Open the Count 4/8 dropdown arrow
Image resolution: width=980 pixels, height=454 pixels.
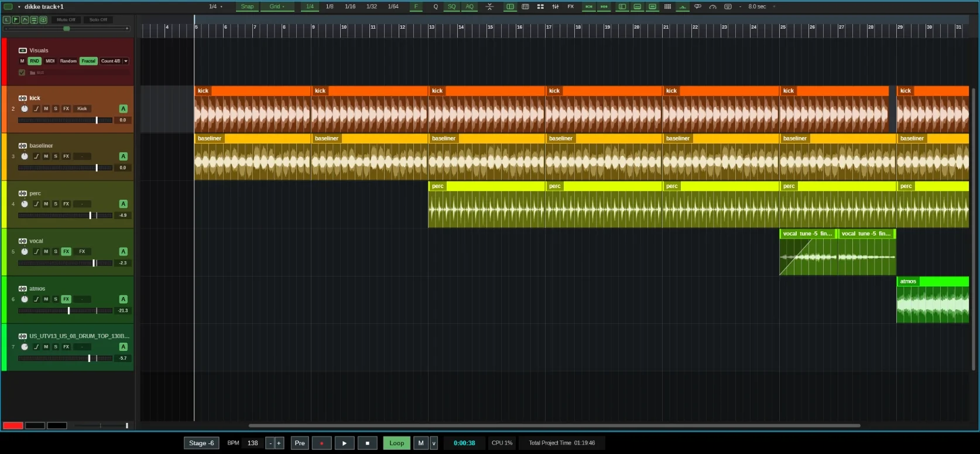point(126,61)
